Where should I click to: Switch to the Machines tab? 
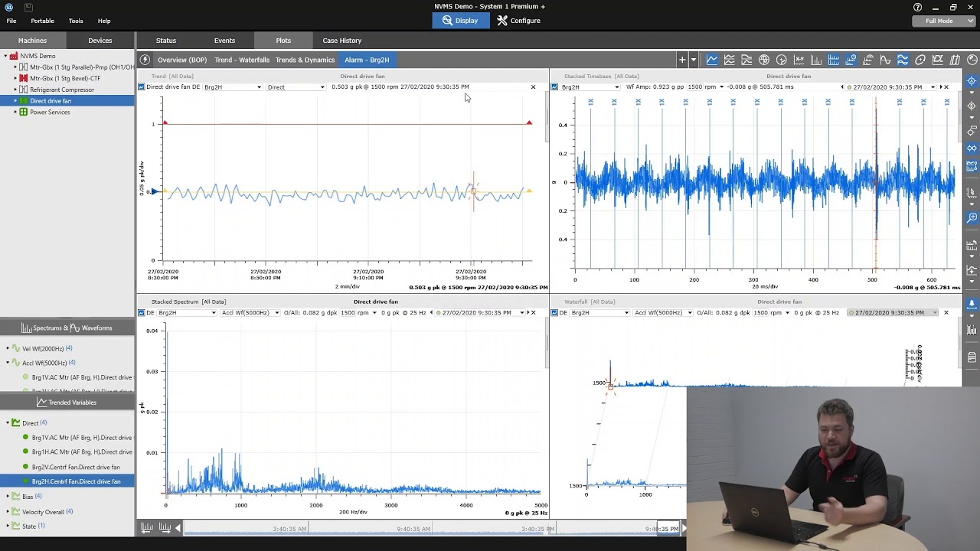[x=32, y=41]
